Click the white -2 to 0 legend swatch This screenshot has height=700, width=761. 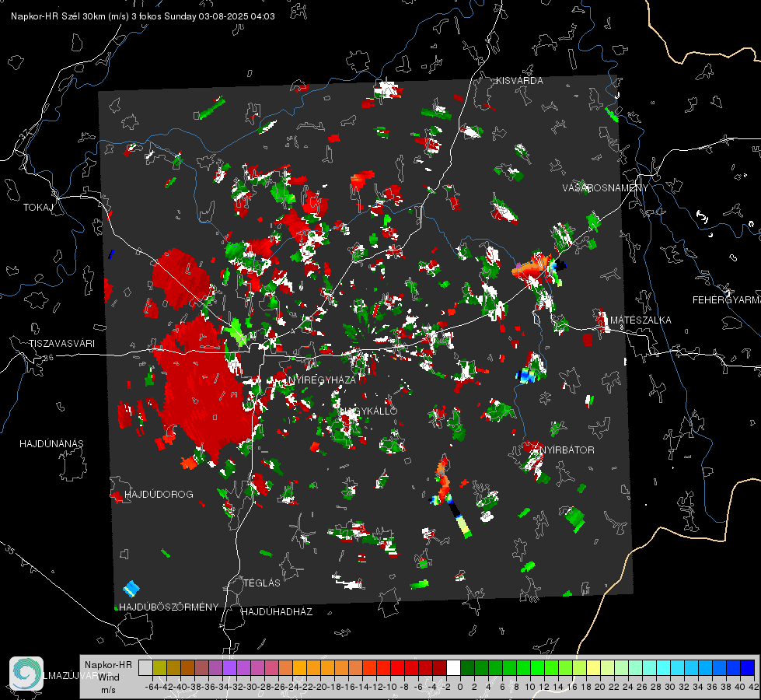click(x=453, y=667)
